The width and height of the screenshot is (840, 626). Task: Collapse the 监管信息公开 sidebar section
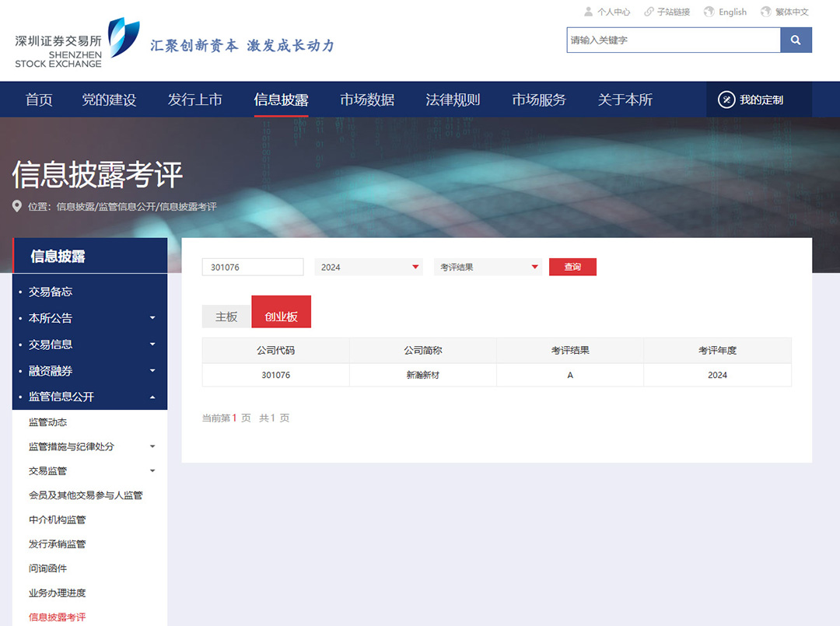point(152,397)
